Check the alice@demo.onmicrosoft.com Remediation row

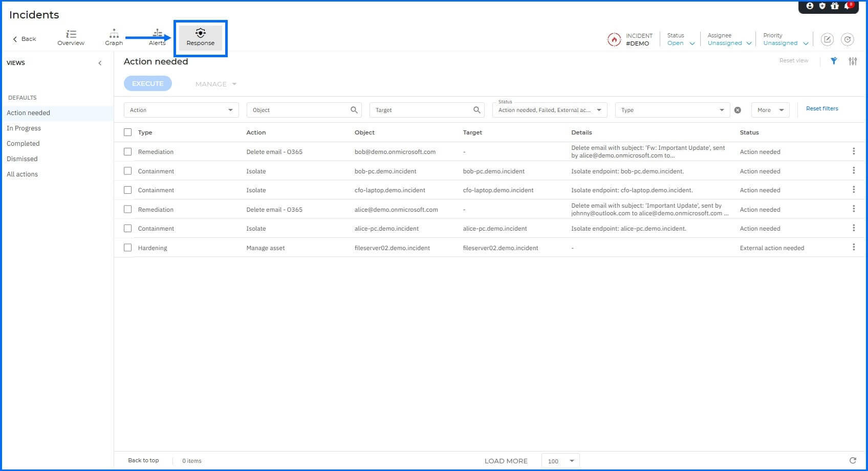(127, 209)
